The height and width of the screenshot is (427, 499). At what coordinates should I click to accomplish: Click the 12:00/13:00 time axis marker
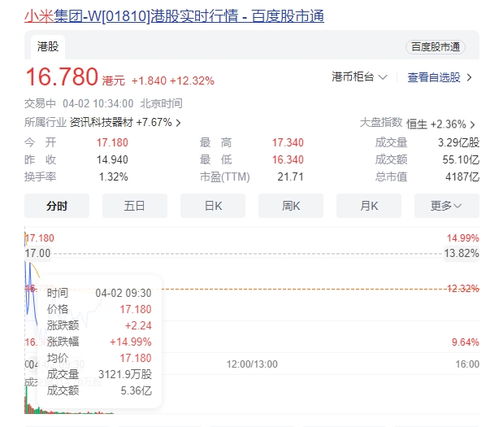(252, 364)
